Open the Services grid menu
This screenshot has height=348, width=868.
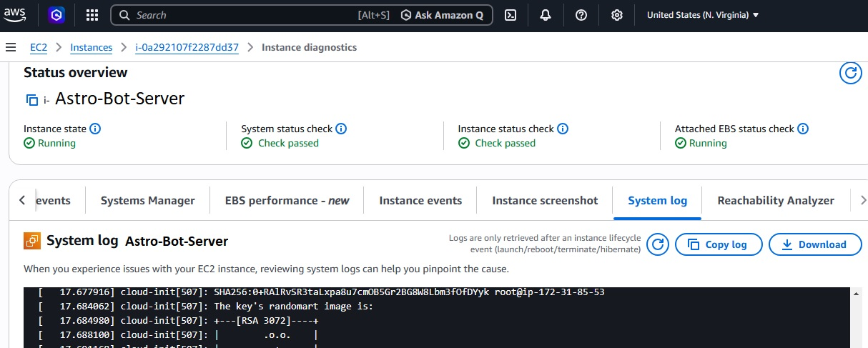[x=92, y=15]
